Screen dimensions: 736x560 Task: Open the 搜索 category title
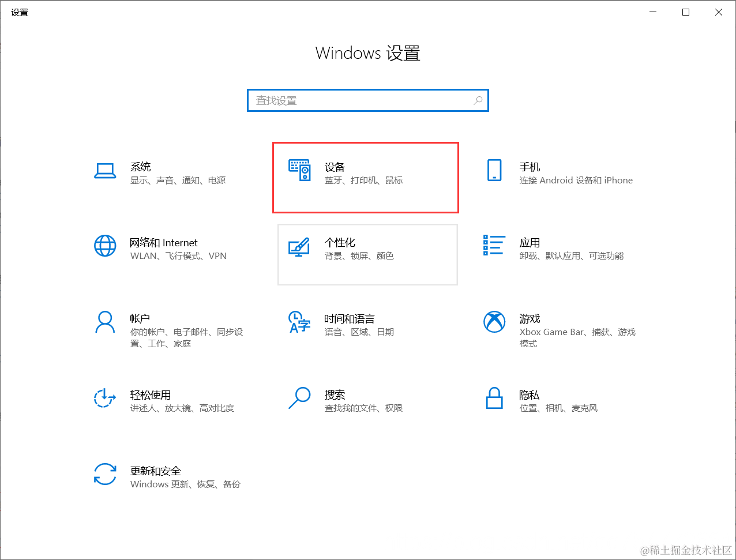click(x=335, y=394)
